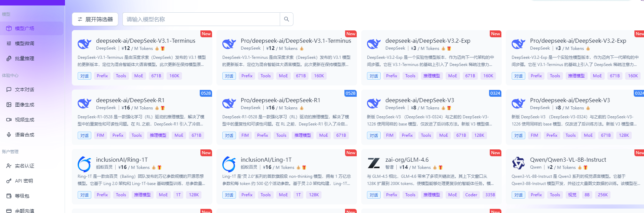Click the inclusionAI/Ring-1T logo icon
The image size is (644, 213).
pyautogui.click(x=84, y=164)
